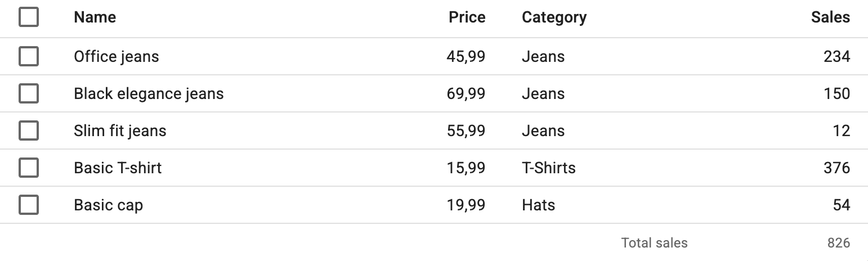Select the Black elegance jeans name
This screenshot has width=868, height=261.
point(149,93)
